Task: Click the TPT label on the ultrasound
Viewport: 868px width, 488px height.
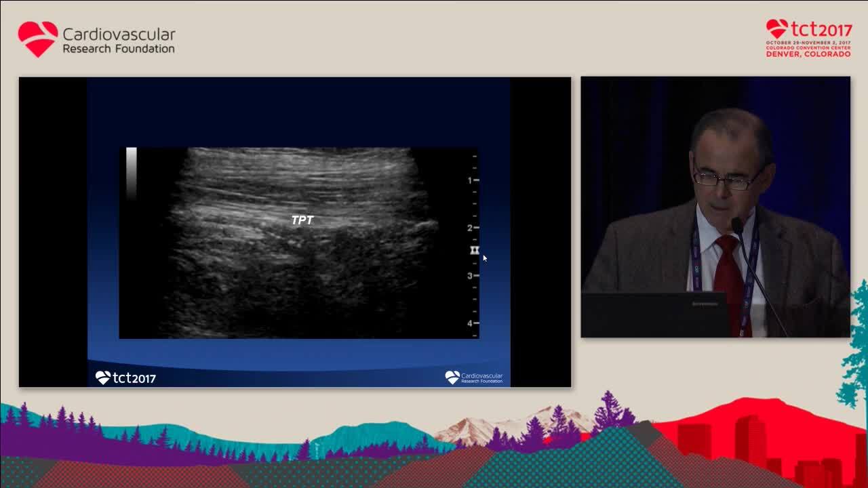Action: point(302,220)
